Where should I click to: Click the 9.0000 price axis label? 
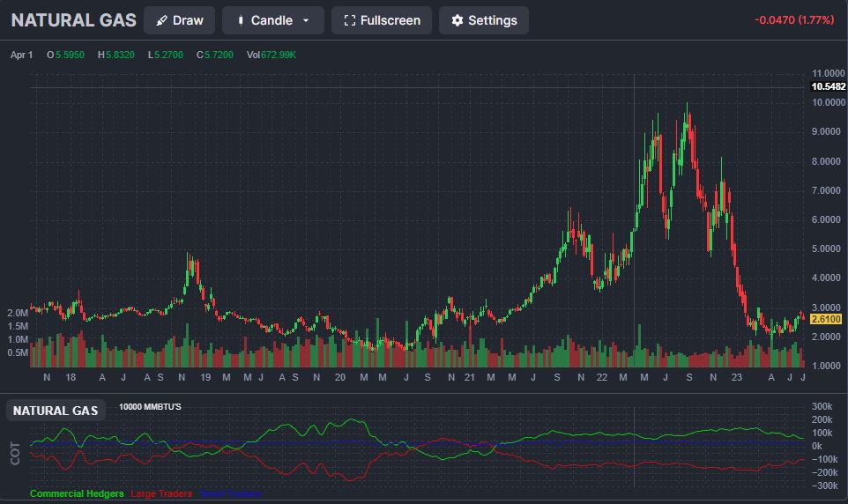[x=826, y=131]
